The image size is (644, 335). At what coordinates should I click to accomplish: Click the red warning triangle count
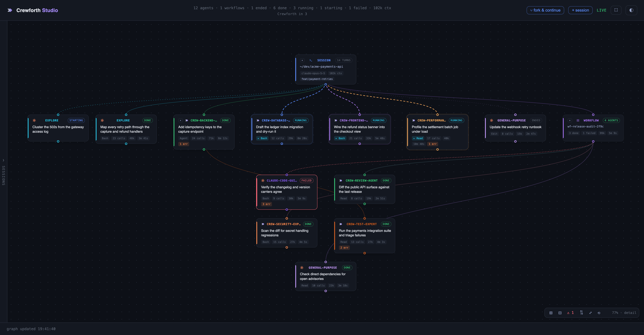point(570,313)
